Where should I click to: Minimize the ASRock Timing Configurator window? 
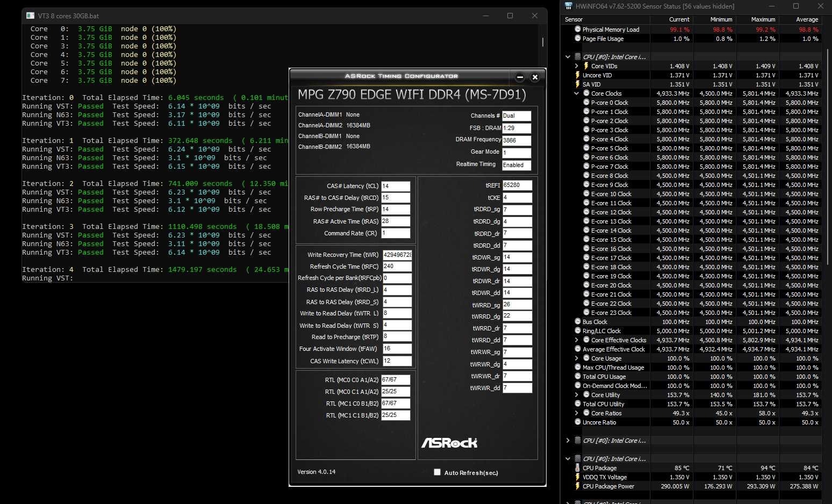(520, 77)
